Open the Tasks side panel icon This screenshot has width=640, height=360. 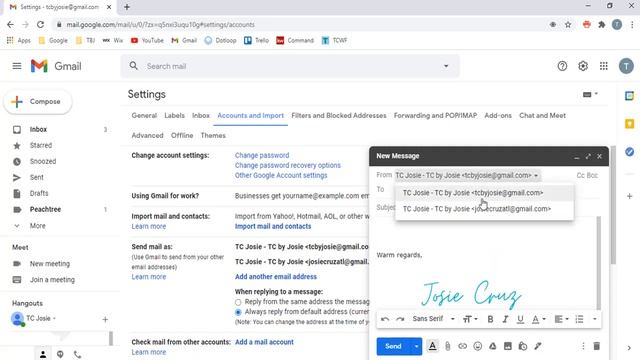click(629, 152)
